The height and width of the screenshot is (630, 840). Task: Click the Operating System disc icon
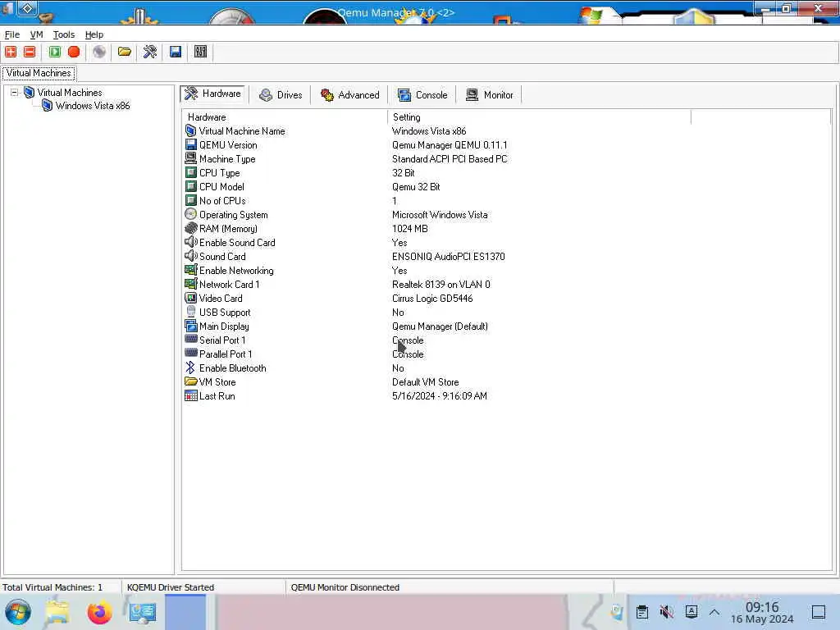coord(190,214)
